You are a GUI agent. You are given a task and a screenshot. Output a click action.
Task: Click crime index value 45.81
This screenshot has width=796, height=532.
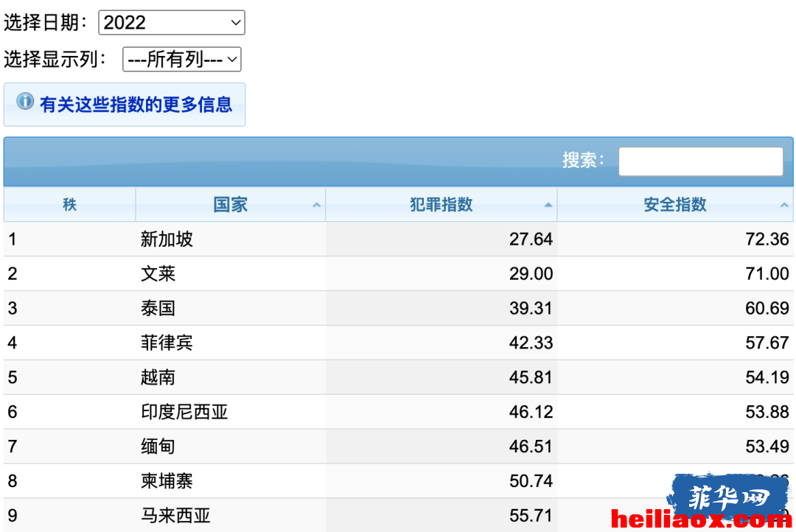(x=531, y=377)
